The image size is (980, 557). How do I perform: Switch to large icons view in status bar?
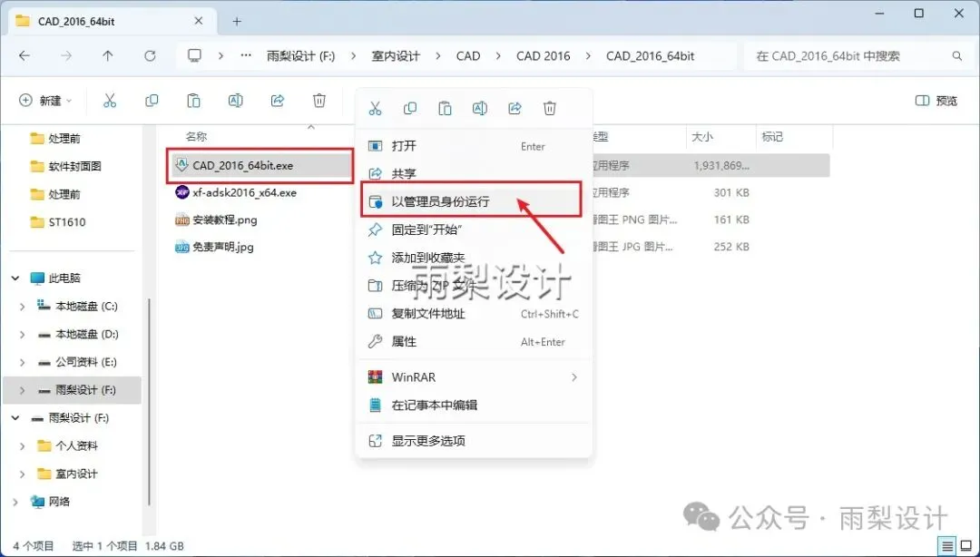click(x=966, y=546)
